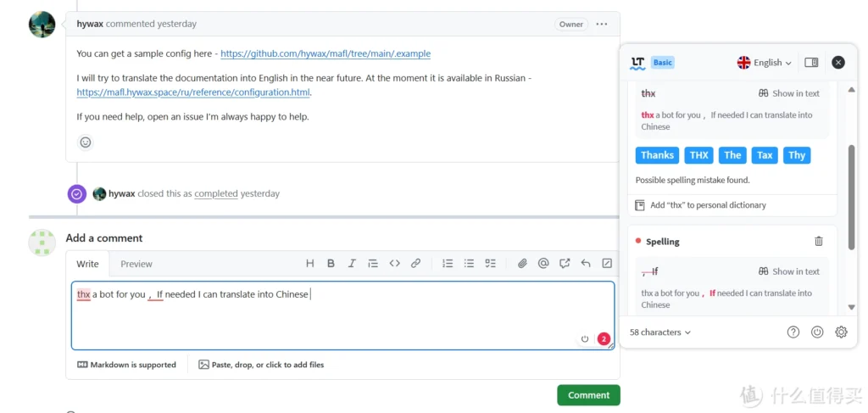Apply italic formatting to comment text
Screen dimensions: 868x413
(x=352, y=264)
